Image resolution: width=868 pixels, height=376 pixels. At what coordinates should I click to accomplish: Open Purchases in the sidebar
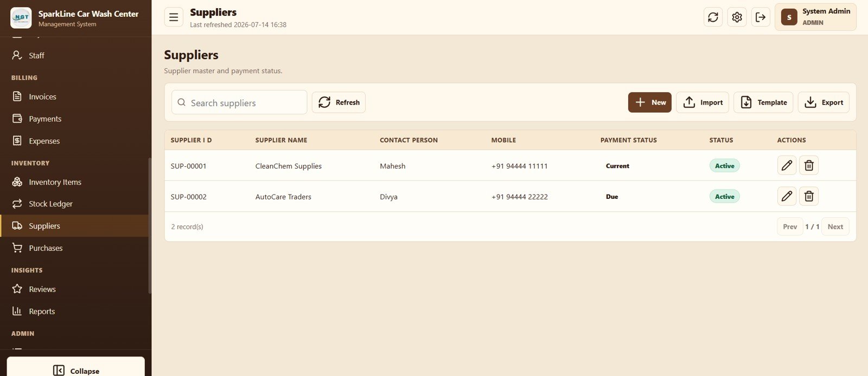click(x=75, y=248)
